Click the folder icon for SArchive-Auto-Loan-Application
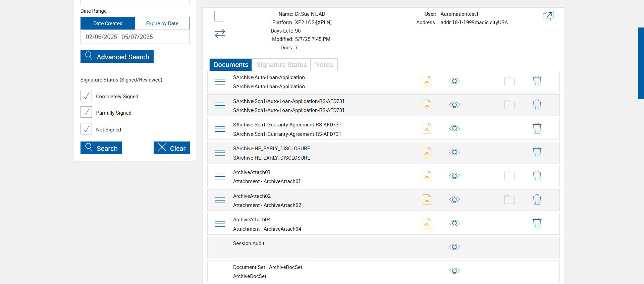This screenshot has height=284, width=644. pyautogui.click(x=509, y=81)
